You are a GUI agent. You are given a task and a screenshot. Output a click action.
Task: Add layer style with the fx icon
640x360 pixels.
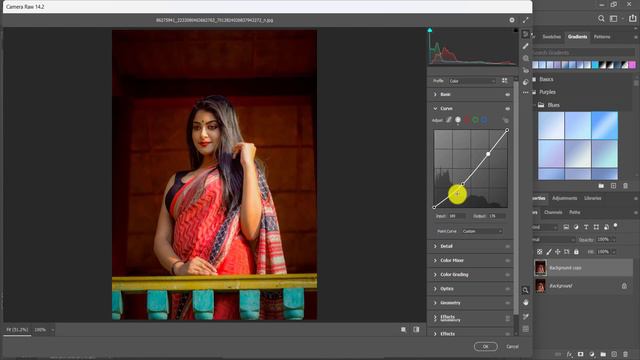pos(569,354)
